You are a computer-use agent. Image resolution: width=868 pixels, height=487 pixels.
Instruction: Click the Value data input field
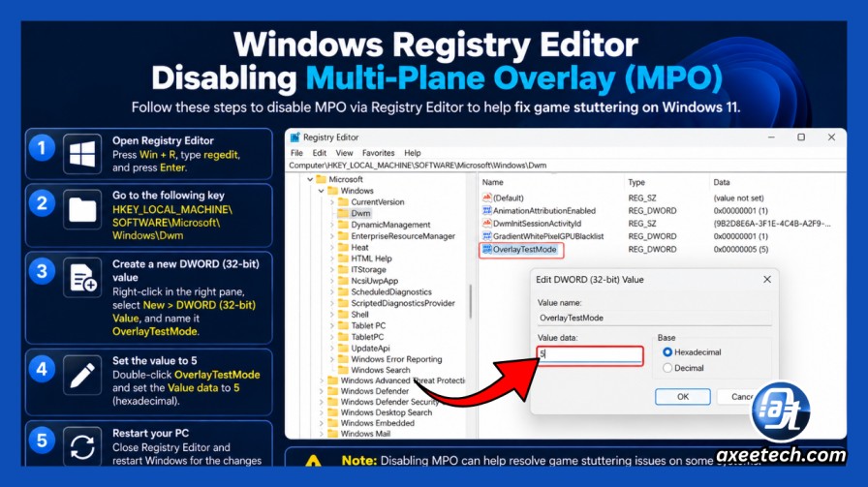coord(590,354)
